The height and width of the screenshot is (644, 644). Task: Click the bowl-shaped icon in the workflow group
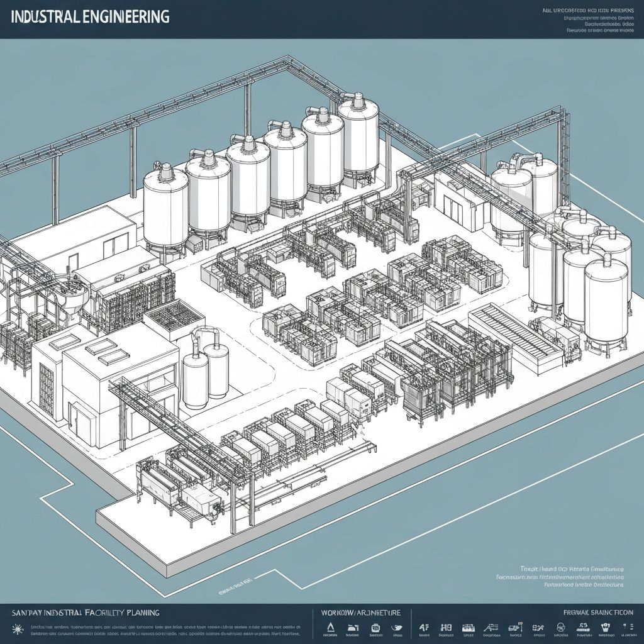[397, 627]
